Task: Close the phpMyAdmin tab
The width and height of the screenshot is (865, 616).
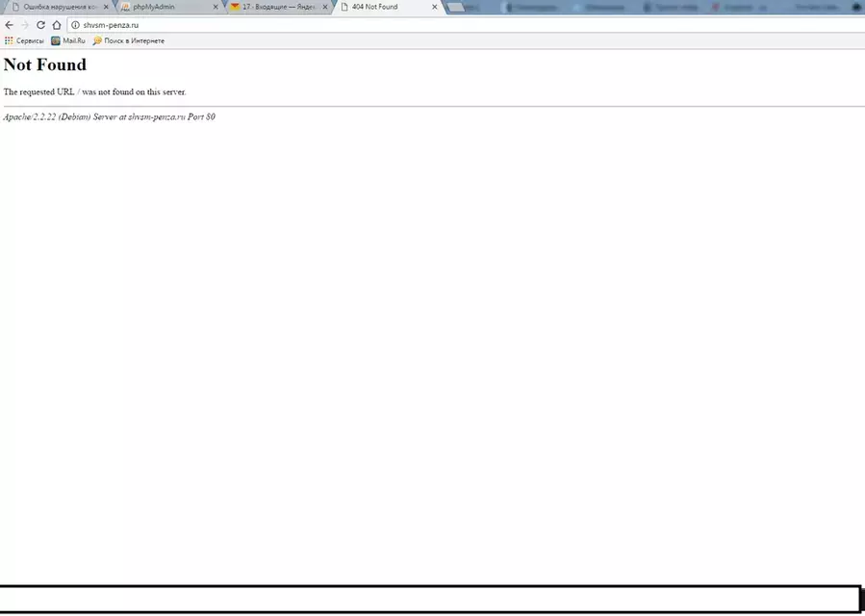Action: [x=216, y=7]
